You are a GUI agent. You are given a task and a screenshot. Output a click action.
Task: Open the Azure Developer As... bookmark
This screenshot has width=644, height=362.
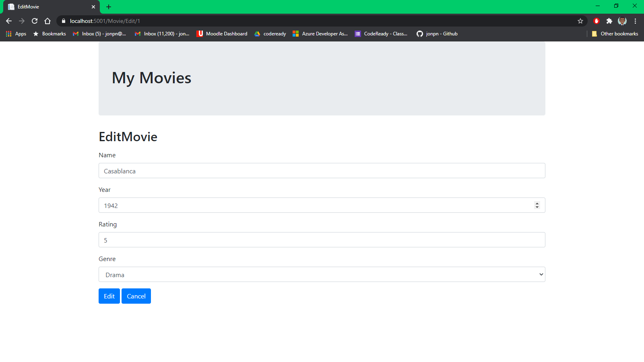tap(324, 34)
